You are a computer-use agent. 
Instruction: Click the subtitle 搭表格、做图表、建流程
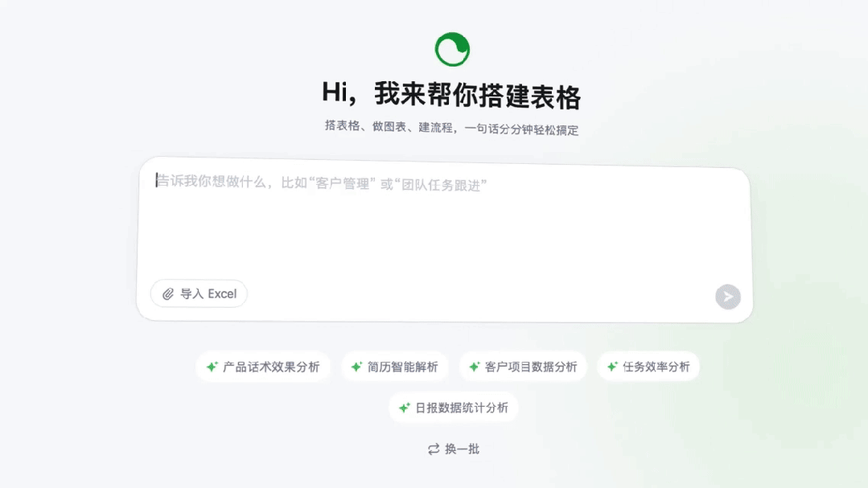pyautogui.click(x=451, y=128)
